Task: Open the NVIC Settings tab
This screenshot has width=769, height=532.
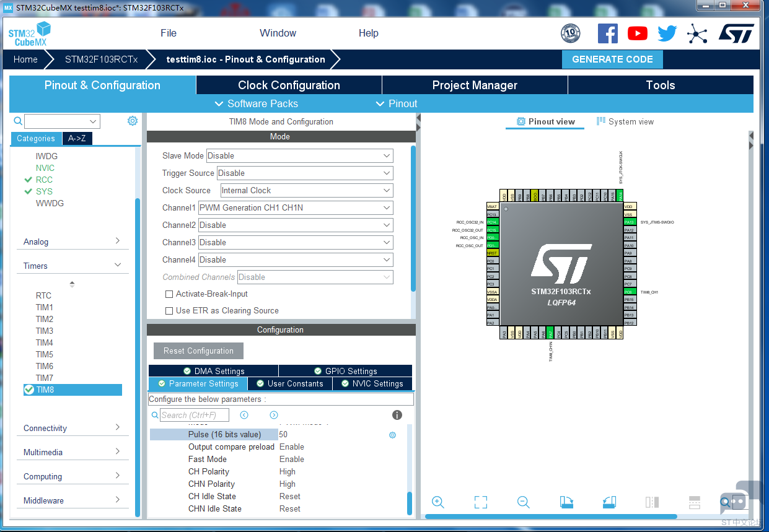Action: 372,383
